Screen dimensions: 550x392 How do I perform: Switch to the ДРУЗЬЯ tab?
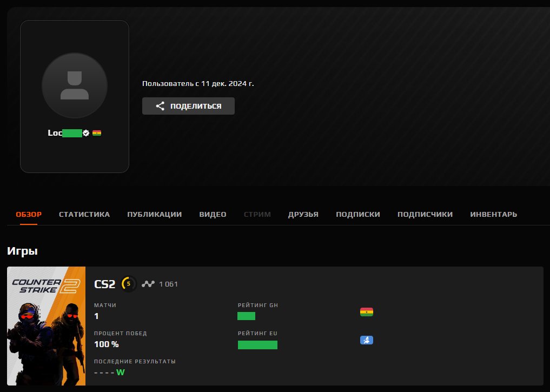click(x=303, y=214)
